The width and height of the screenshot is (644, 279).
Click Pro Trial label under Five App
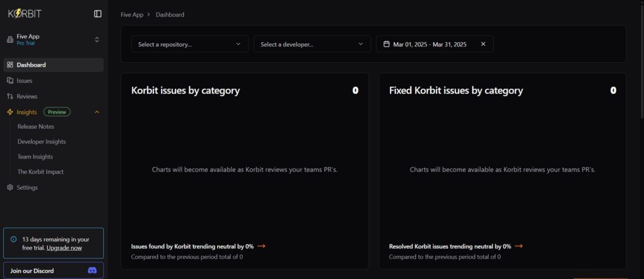(25, 43)
